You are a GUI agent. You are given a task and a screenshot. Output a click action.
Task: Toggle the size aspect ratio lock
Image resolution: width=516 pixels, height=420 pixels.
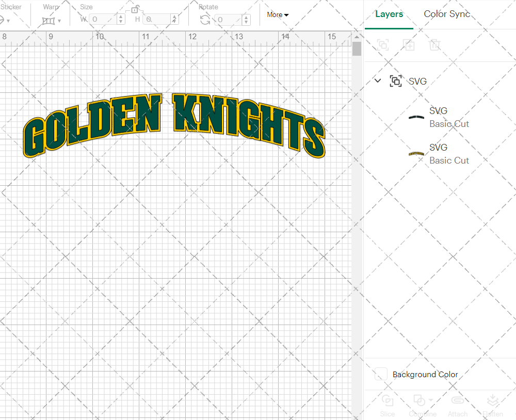[x=135, y=9]
